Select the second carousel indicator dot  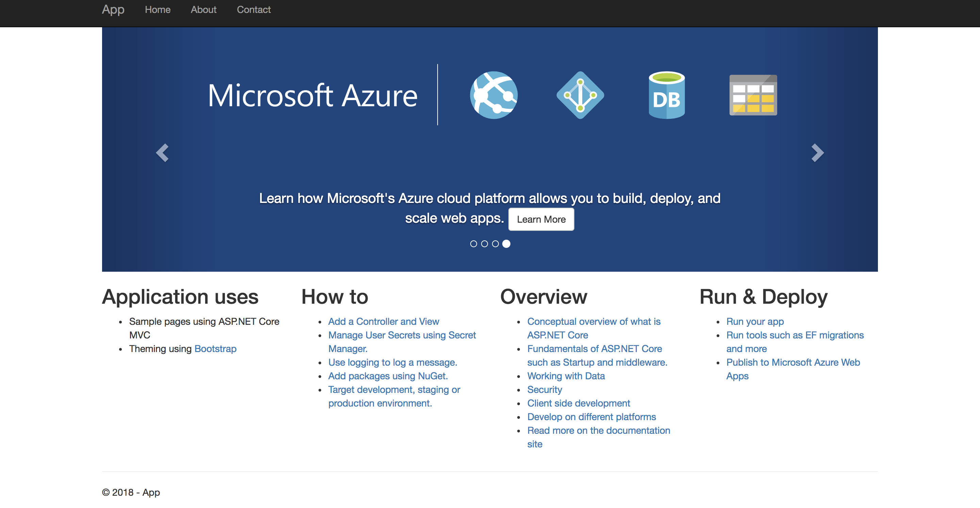(x=484, y=244)
